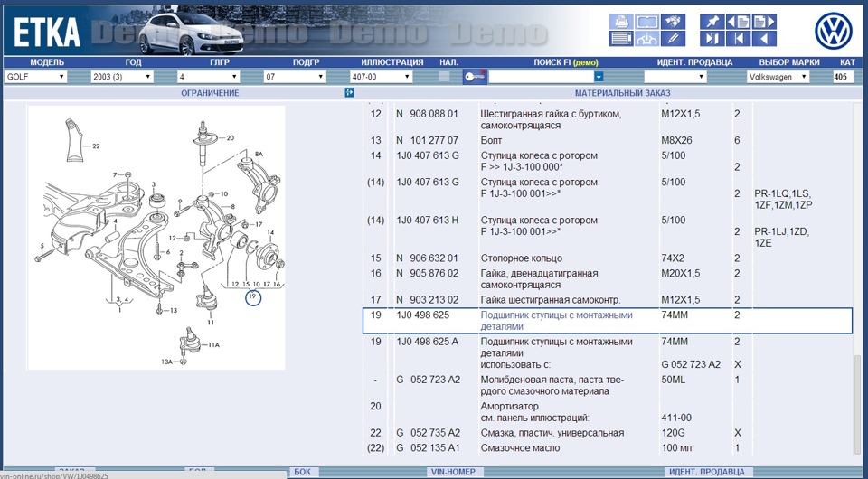The image size is (868, 479).
Task: Click the pushpin icon
Action: [712, 22]
